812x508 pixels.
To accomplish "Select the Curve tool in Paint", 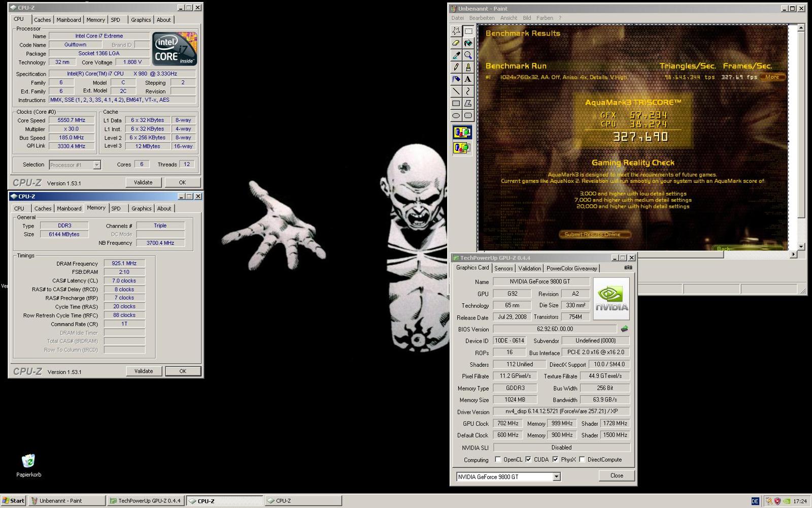I will (x=468, y=91).
